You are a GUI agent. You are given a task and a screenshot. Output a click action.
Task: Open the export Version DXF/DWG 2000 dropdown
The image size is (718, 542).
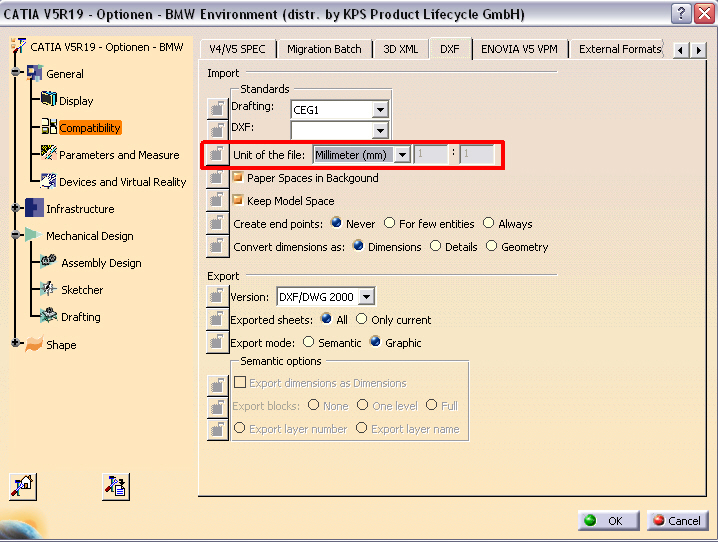click(x=366, y=297)
